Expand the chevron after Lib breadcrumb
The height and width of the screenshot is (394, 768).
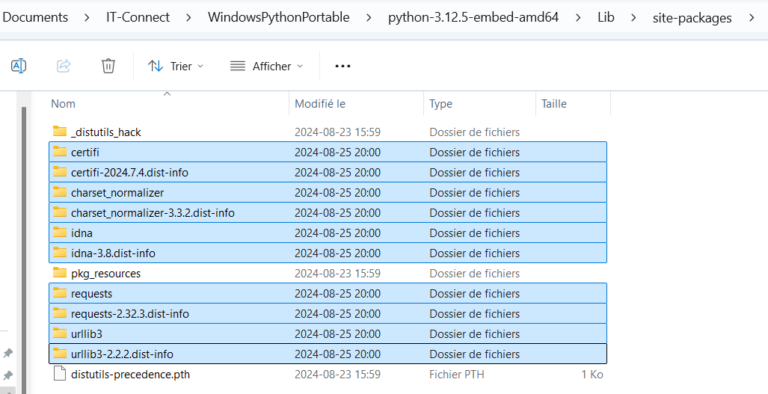[633, 18]
